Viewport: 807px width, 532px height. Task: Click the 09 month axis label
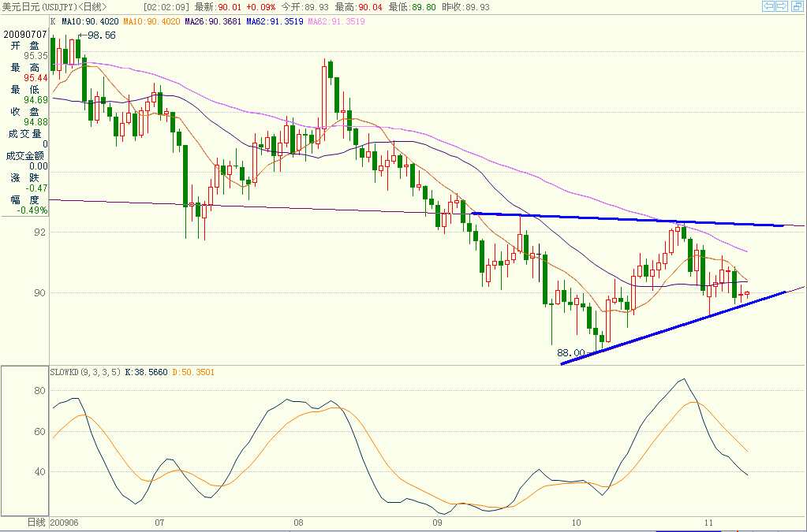[437, 523]
